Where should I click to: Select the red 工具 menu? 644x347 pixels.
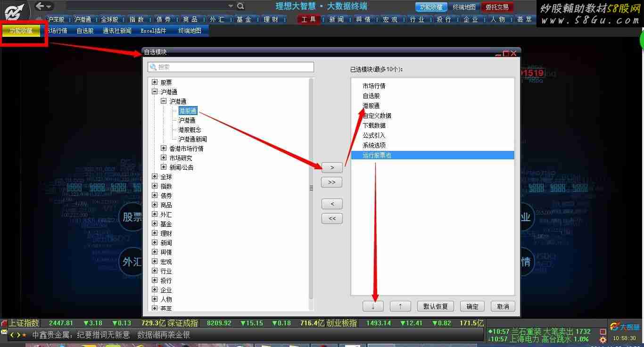tap(309, 19)
